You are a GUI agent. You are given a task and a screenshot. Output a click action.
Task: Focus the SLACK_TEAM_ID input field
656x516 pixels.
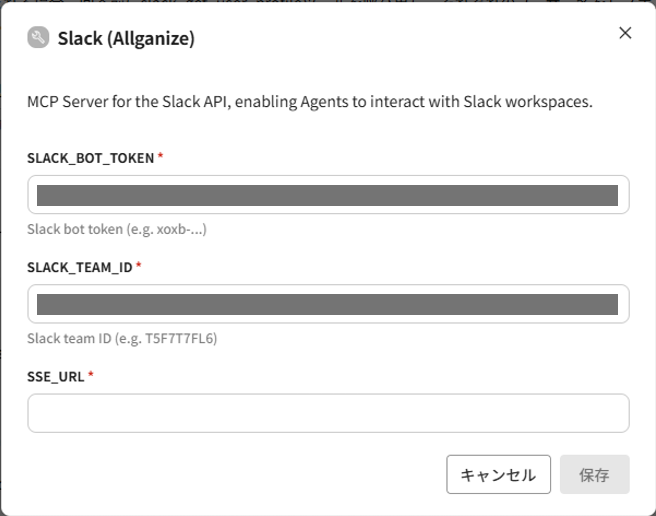pyautogui.click(x=328, y=304)
